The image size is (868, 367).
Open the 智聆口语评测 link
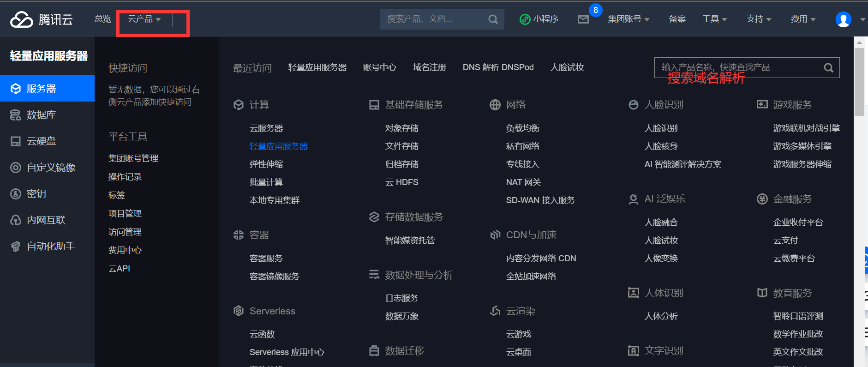coord(798,316)
